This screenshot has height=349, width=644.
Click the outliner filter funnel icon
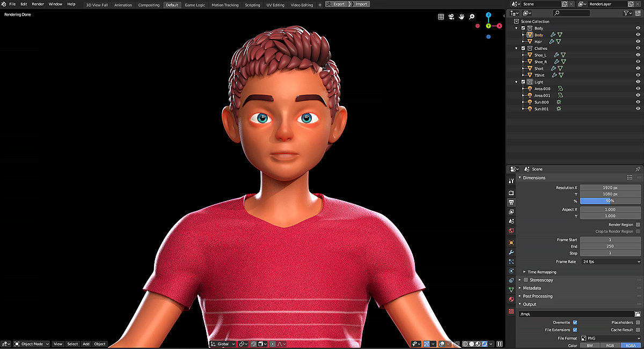625,13
